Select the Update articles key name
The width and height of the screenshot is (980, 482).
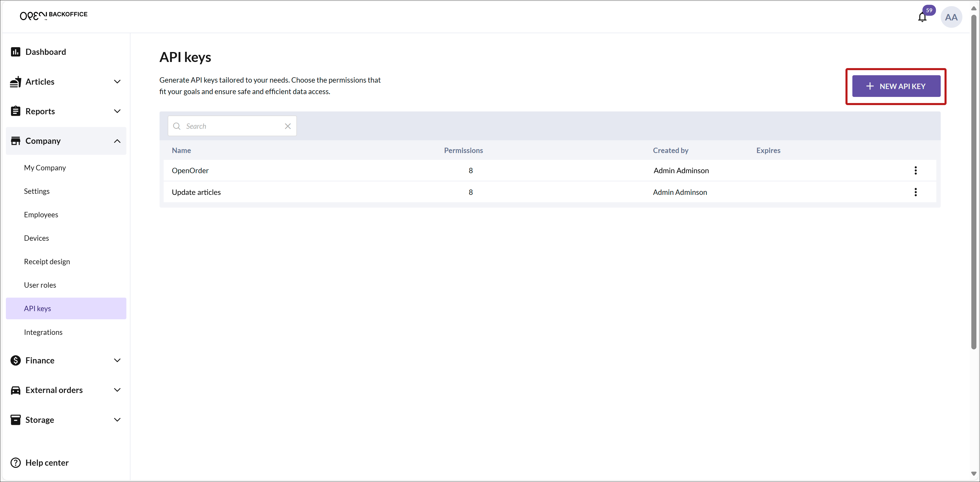(196, 192)
